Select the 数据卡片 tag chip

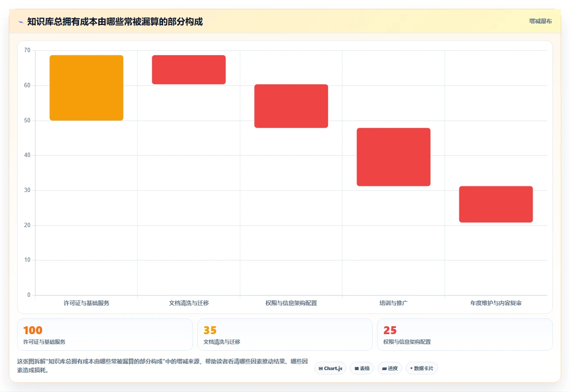click(x=421, y=368)
